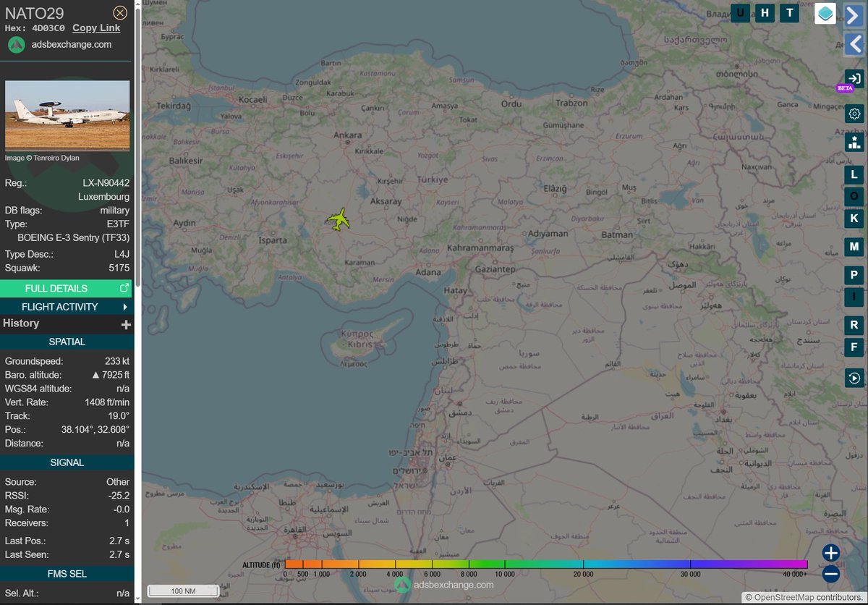Open the replay playback icon
The height and width of the screenshot is (605, 868).
click(x=854, y=378)
